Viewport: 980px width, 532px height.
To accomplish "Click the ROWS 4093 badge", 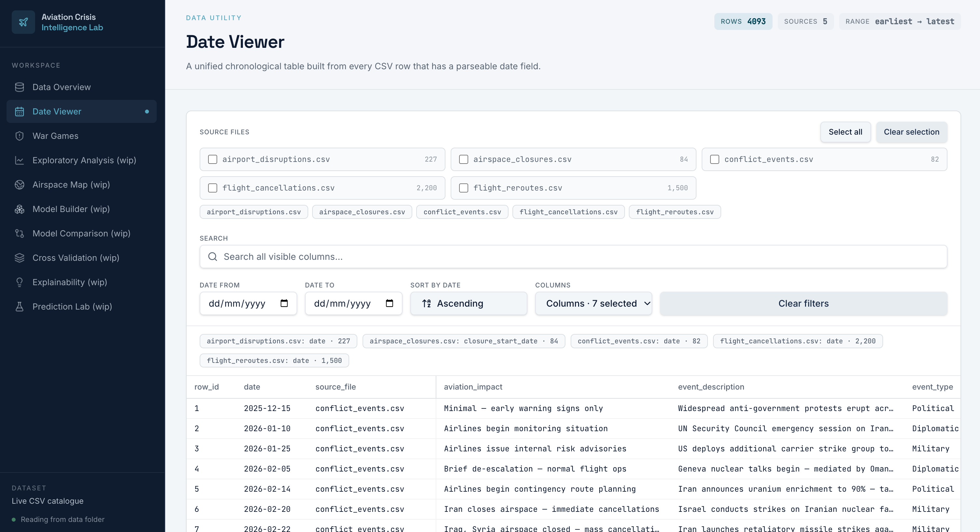I will pos(743,21).
